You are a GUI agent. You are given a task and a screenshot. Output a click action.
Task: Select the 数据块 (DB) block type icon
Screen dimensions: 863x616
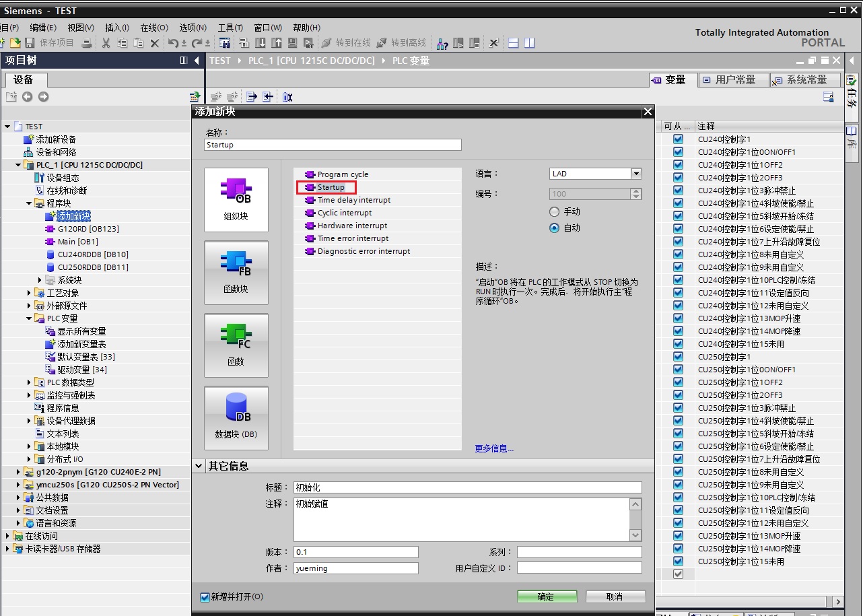(x=236, y=417)
